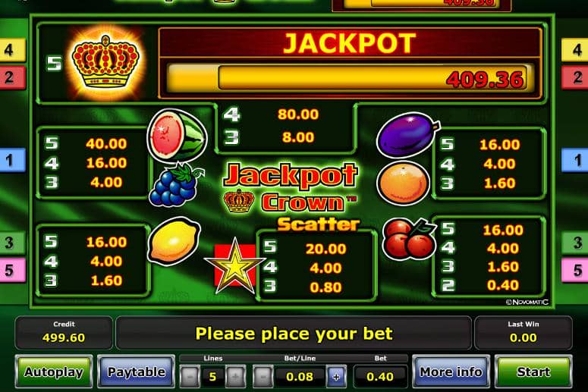The width and height of the screenshot is (588, 392).
Task: Click the red cherries symbol
Action: [409, 239]
